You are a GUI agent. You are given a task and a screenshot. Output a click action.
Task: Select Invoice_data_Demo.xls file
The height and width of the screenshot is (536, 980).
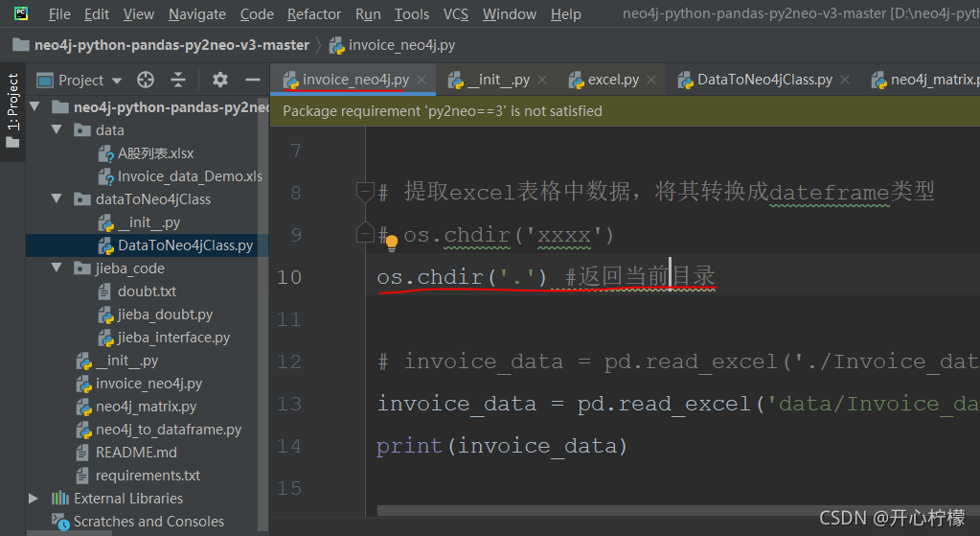(180, 176)
